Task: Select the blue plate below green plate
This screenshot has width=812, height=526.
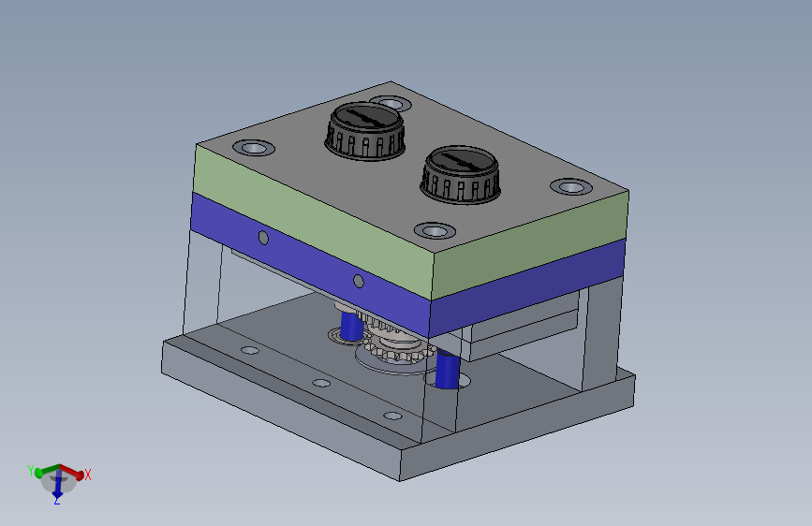Action: tap(310, 265)
